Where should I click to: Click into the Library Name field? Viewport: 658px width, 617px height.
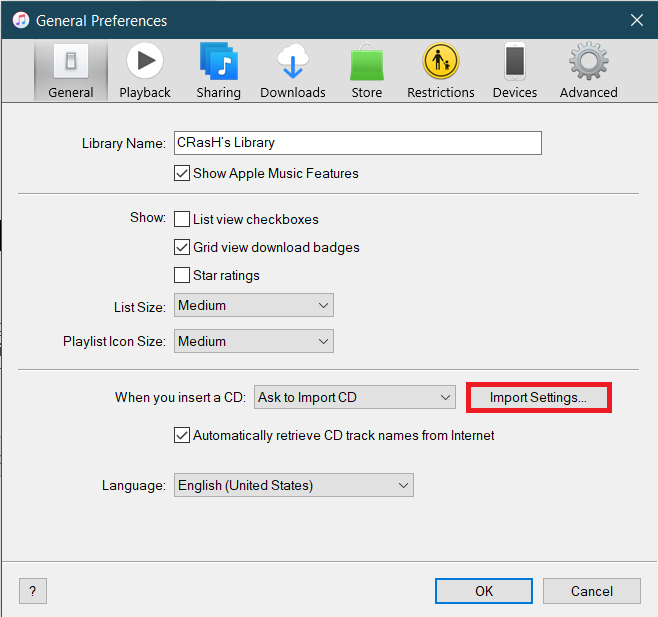point(358,143)
